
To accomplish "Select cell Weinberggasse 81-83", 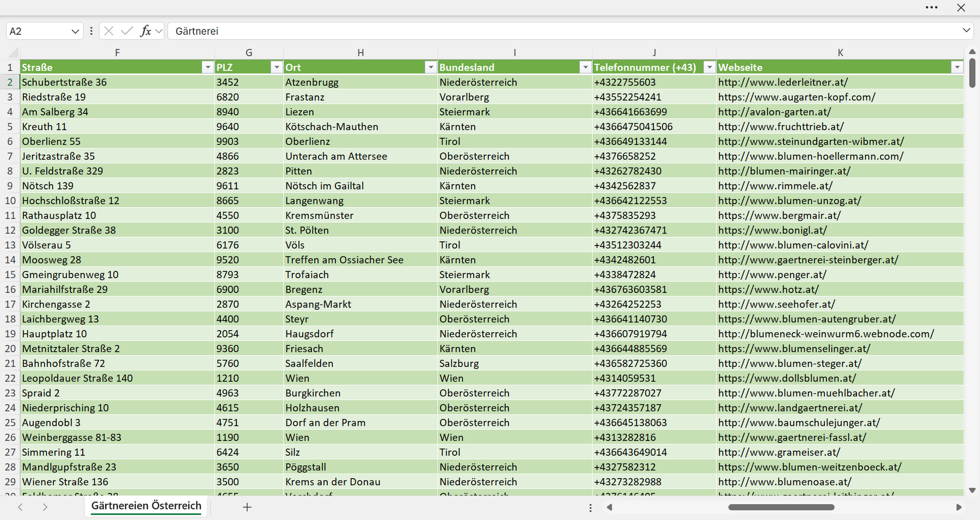I will point(117,437).
